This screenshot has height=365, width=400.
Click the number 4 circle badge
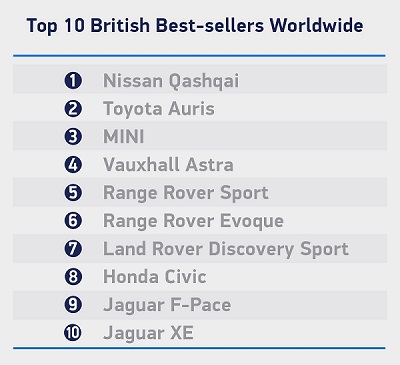[73, 165]
